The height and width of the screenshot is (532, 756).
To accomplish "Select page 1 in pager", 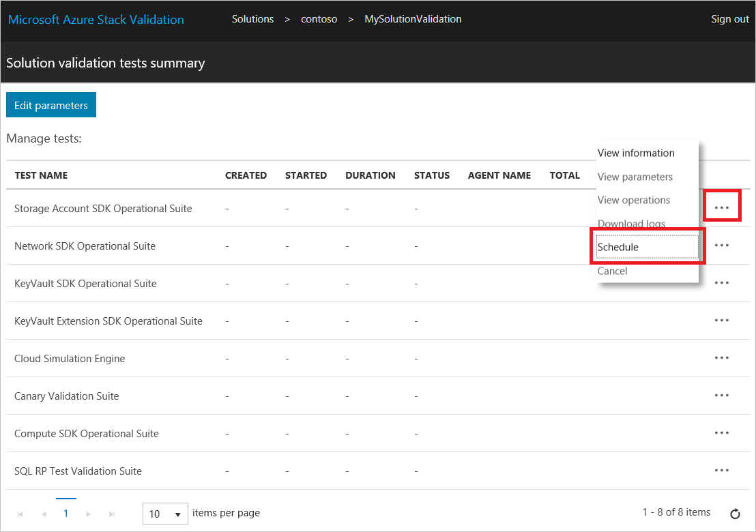I will [66, 513].
